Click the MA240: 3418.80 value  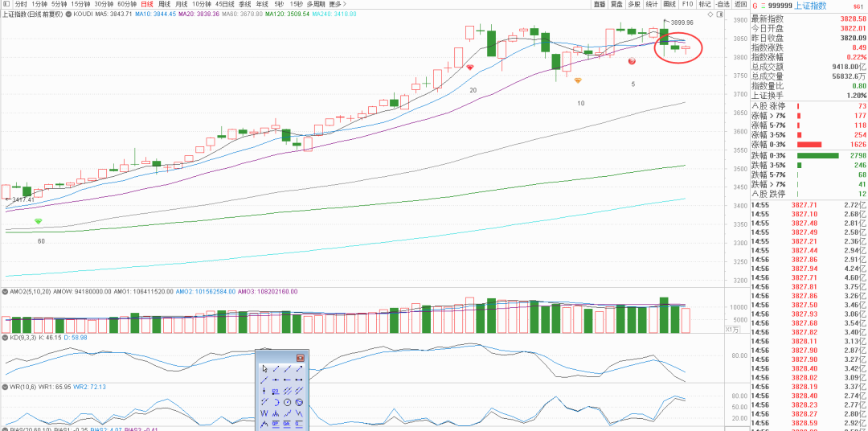[334, 14]
